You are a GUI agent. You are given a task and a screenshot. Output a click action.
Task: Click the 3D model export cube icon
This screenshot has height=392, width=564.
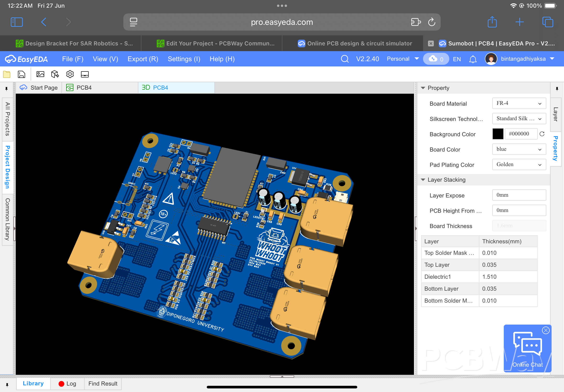[x=55, y=74]
